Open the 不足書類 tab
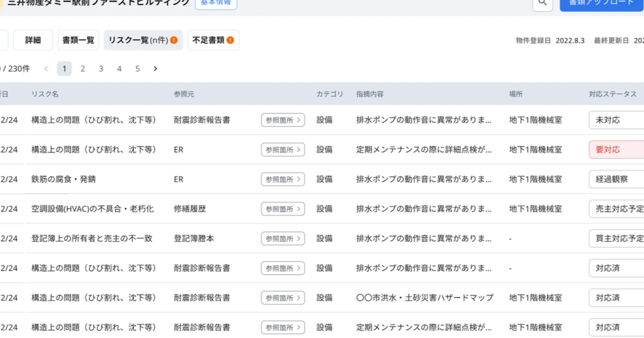 point(213,40)
